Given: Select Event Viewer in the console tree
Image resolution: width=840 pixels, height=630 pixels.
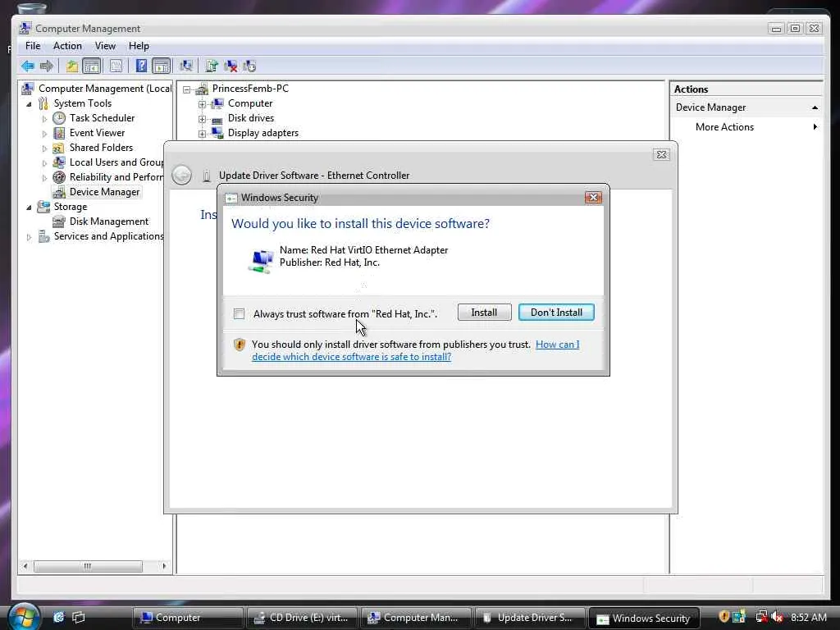Looking at the screenshot, I should tap(97, 132).
